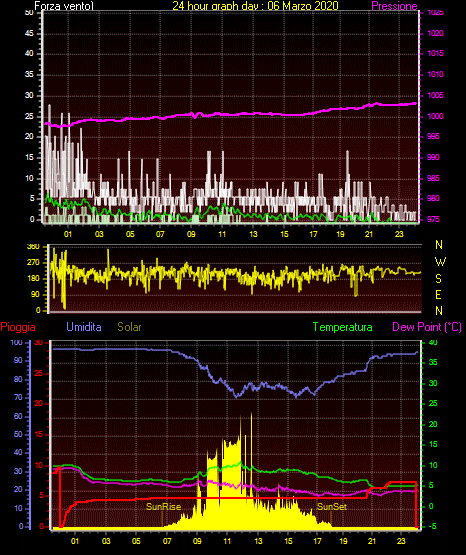Click the magenta 'Pressione' label
The image size is (466, 555).
(x=394, y=5)
